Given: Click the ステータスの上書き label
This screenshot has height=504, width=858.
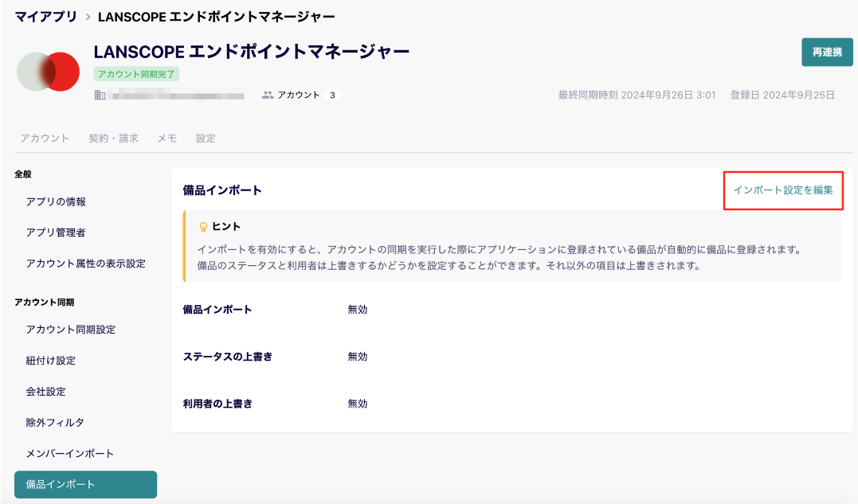Looking at the screenshot, I should [228, 357].
